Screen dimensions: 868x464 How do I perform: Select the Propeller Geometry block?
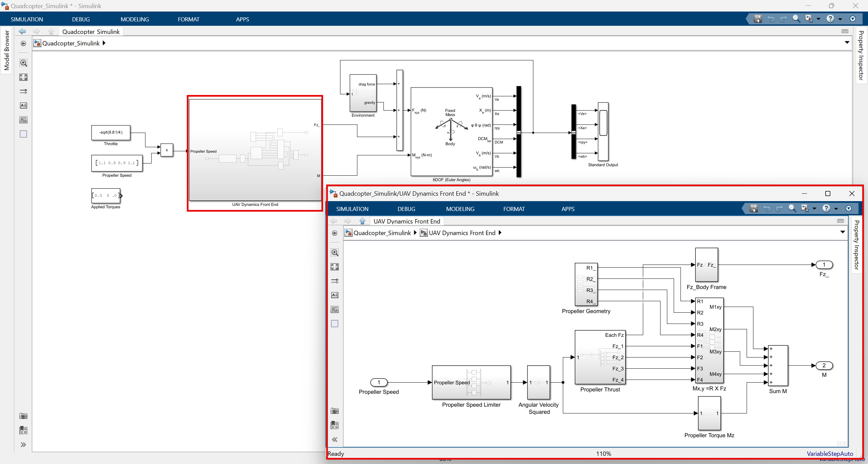[x=586, y=284]
